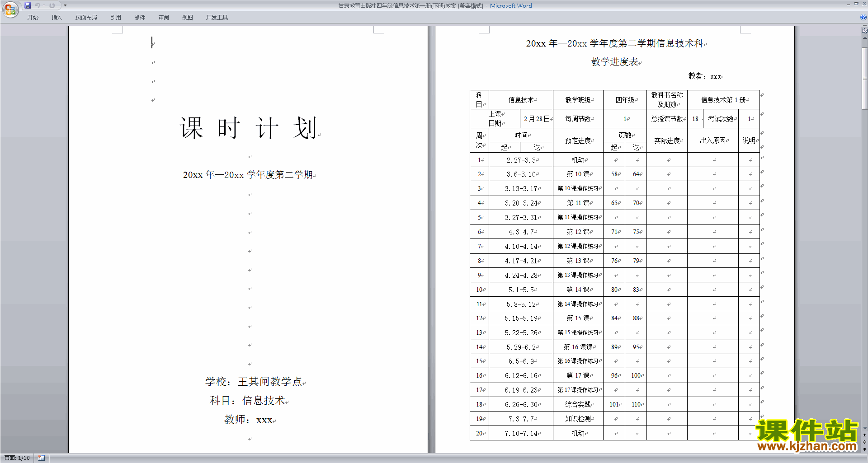The width and height of the screenshot is (868, 463).
Task: Open the 开始 ribbon tab
Action: pyautogui.click(x=33, y=18)
